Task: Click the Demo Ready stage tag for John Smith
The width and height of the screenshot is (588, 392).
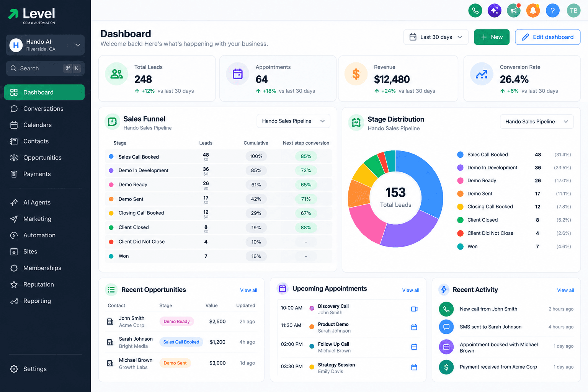Action: click(176, 322)
